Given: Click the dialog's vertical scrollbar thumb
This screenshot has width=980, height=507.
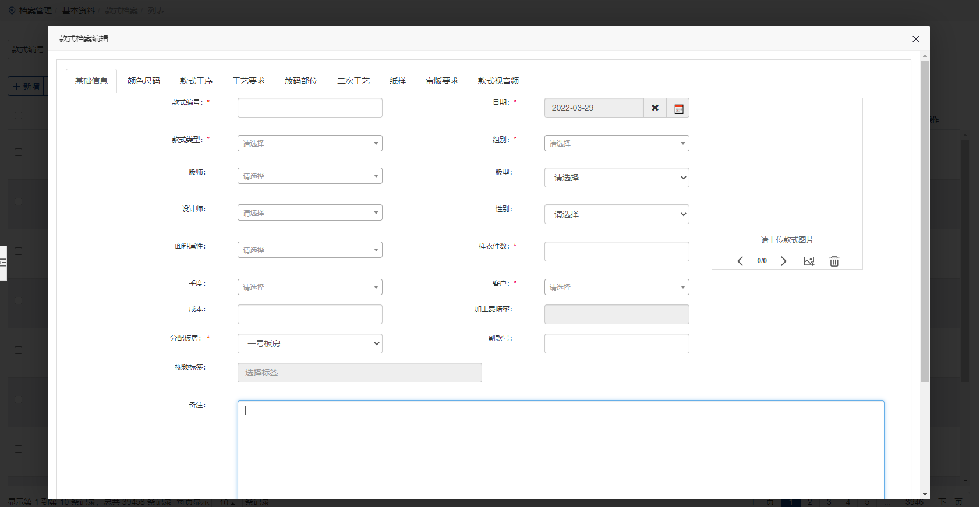Looking at the screenshot, I should pyautogui.click(x=925, y=221).
